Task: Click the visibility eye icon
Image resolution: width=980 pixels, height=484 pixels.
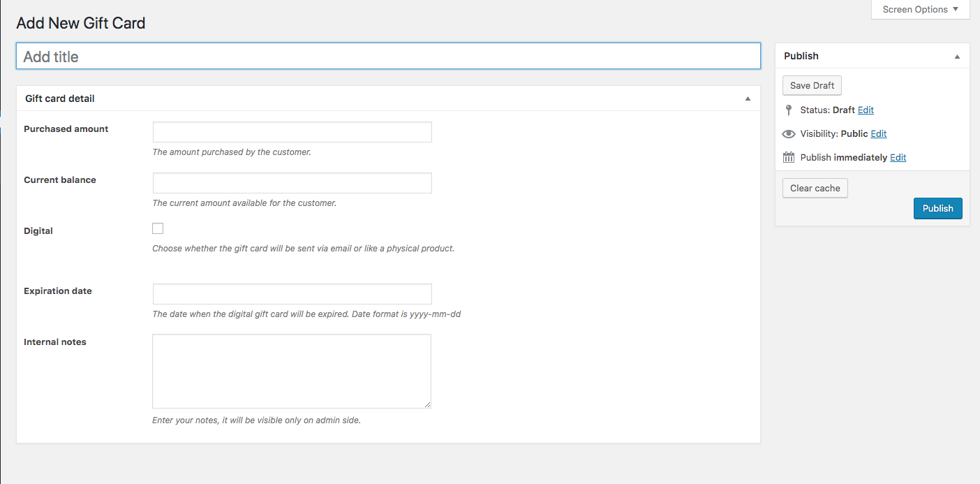Action: pos(789,134)
